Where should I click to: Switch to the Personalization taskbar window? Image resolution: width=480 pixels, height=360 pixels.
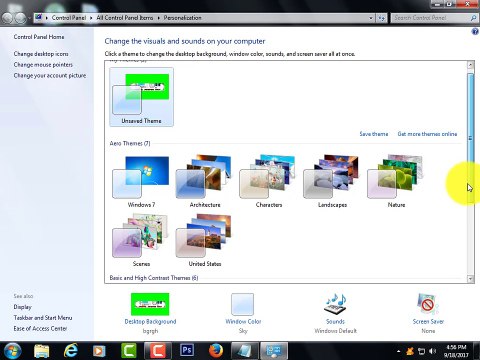[x=274, y=351]
